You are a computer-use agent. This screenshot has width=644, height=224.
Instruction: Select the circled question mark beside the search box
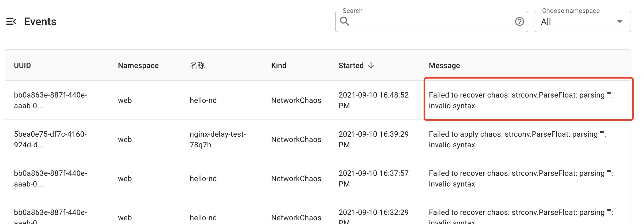519,21
